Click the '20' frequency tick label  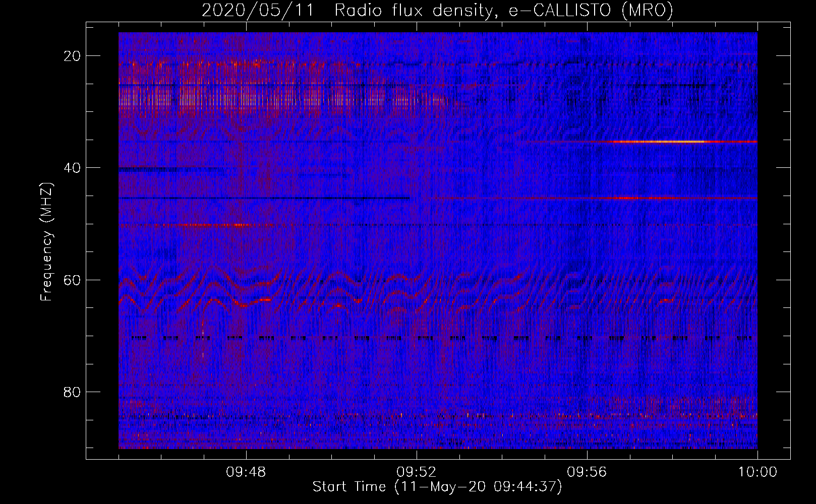pyautogui.click(x=72, y=56)
